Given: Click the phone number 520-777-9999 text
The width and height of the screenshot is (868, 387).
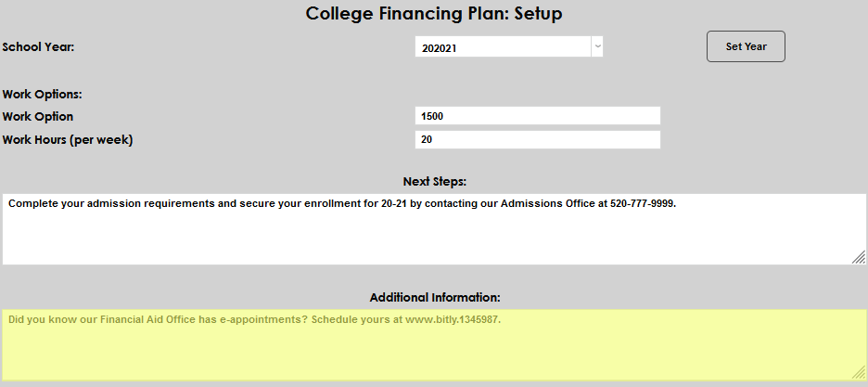Looking at the screenshot, I should [x=643, y=204].
